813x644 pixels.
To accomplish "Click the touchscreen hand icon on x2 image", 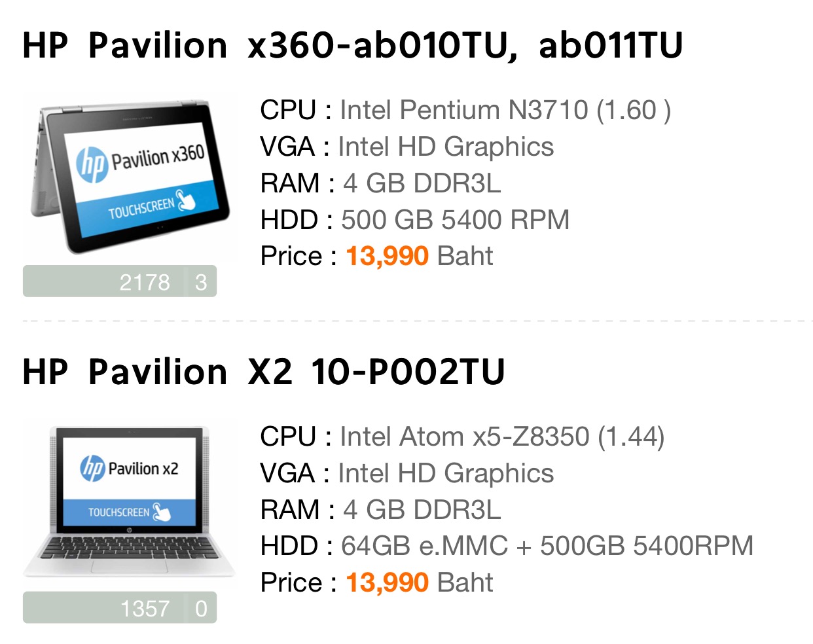I will point(161,512).
